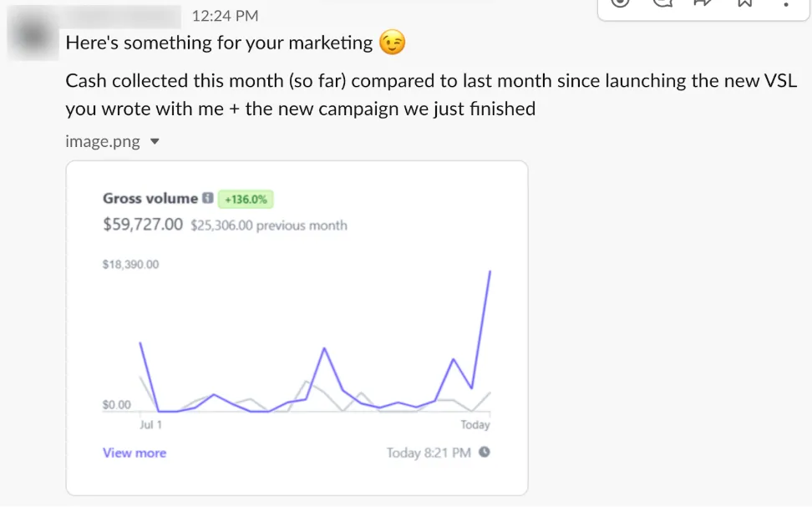Reply in thread using the speech bubble icon
Image resolution: width=812 pixels, height=507 pixels.
click(x=662, y=3)
